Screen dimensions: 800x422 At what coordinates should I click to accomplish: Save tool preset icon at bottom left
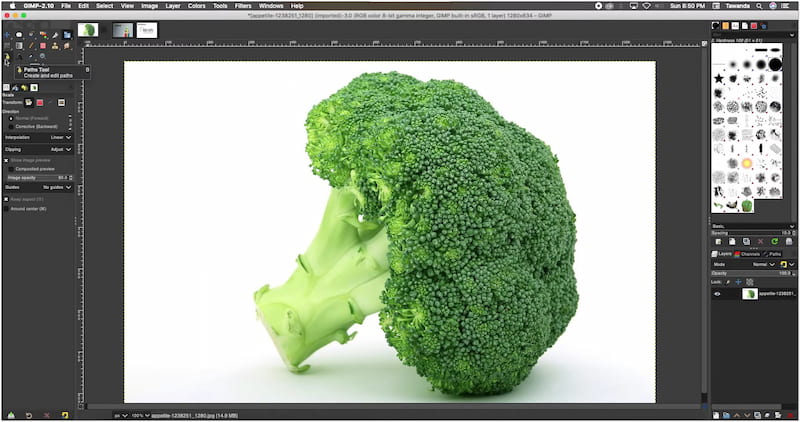click(x=9, y=414)
